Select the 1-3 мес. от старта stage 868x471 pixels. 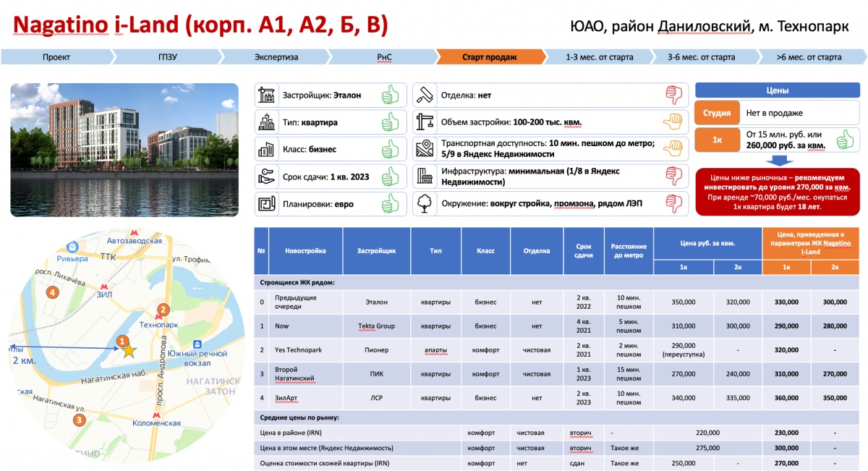[600, 57]
